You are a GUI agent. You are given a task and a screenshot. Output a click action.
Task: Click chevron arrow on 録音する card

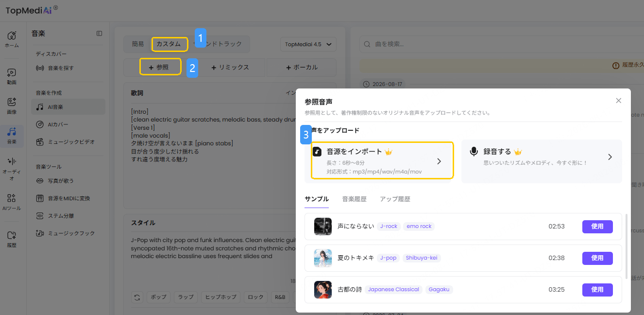(x=610, y=157)
